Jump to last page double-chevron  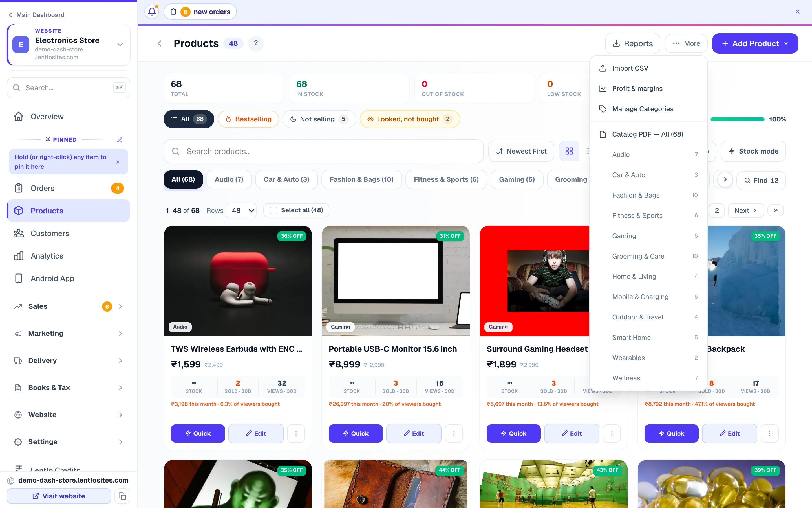click(775, 210)
